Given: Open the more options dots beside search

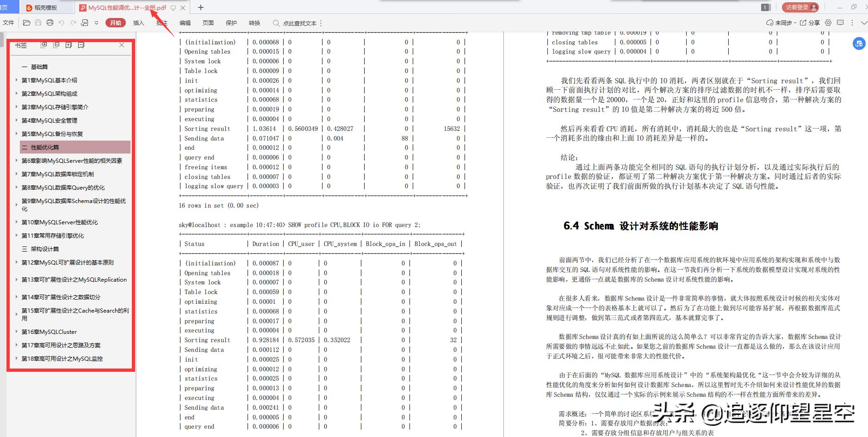Looking at the screenshot, I should point(321,23).
